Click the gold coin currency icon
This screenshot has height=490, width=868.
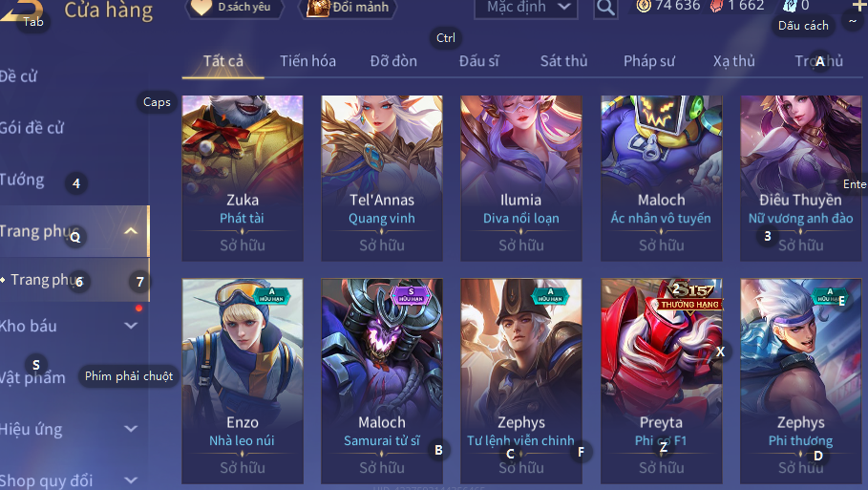point(644,6)
